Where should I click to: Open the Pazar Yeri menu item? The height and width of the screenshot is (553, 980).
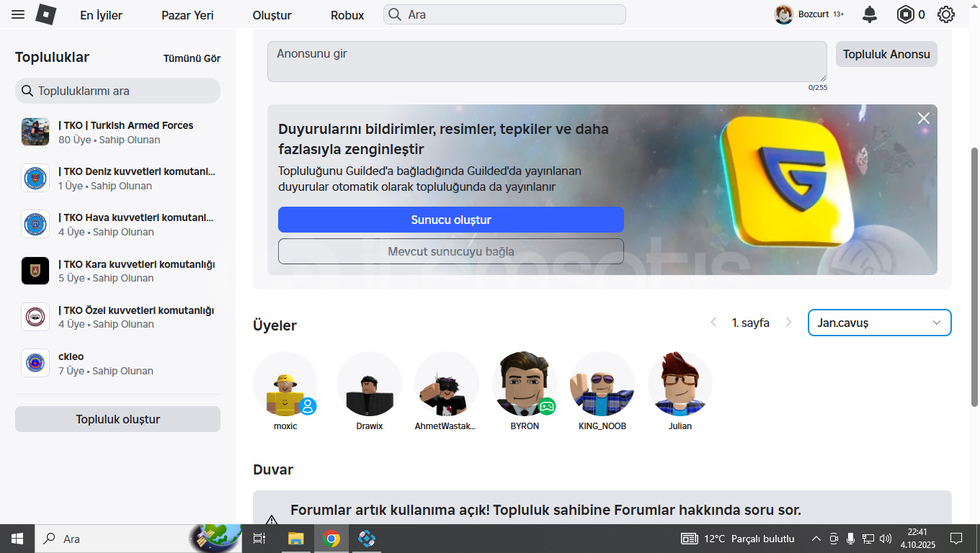pos(187,15)
